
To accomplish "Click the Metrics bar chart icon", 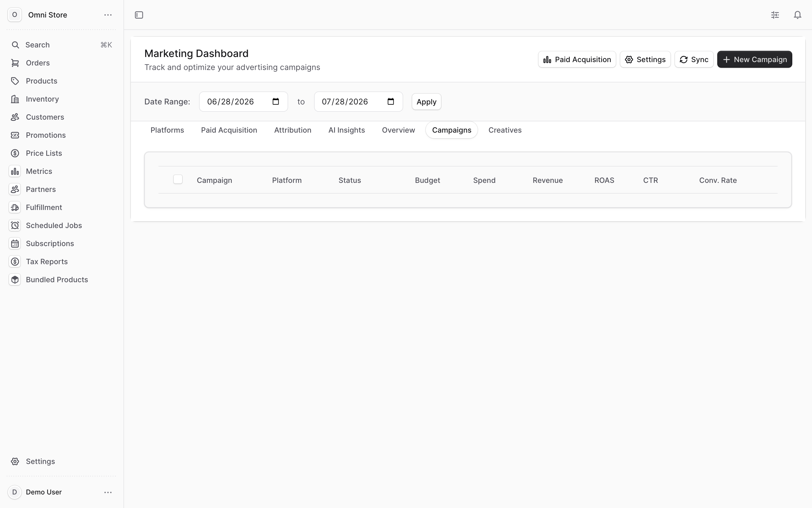I will (x=15, y=171).
